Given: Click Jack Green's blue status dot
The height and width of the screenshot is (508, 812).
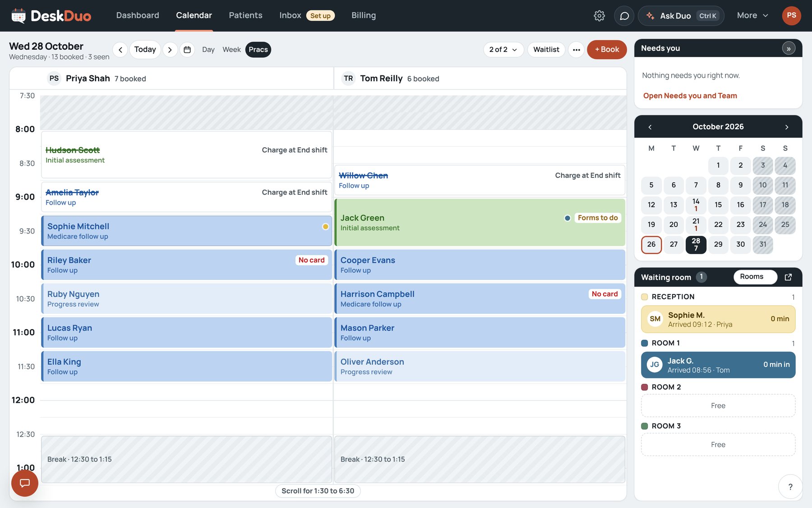Looking at the screenshot, I should [x=567, y=218].
